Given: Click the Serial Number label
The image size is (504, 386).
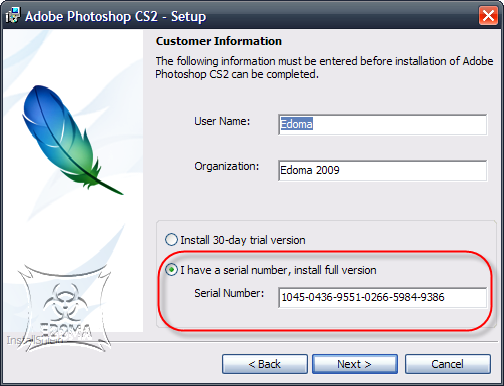Looking at the screenshot, I should pos(229,293).
